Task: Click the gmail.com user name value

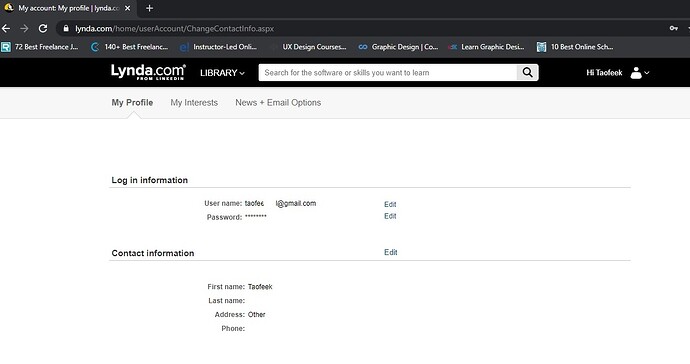Action: pyautogui.click(x=280, y=203)
